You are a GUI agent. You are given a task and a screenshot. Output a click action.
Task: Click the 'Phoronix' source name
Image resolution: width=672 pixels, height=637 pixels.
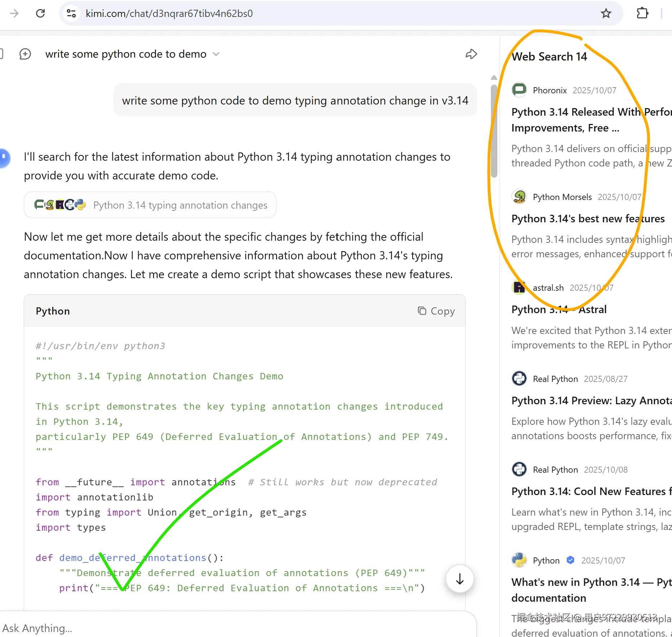click(550, 90)
